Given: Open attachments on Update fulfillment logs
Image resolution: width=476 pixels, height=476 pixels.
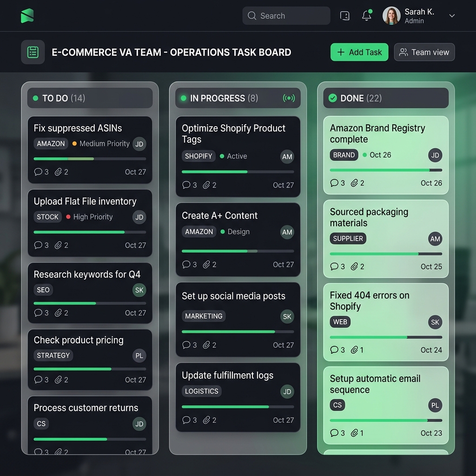Looking at the screenshot, I should tap(210, 420).
